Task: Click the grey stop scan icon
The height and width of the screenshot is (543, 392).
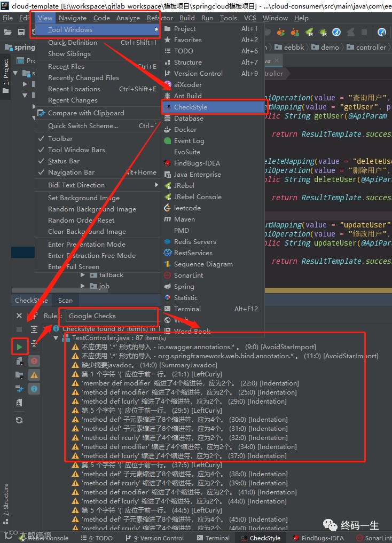Action: pyautogui.click(x=19, y=329)
